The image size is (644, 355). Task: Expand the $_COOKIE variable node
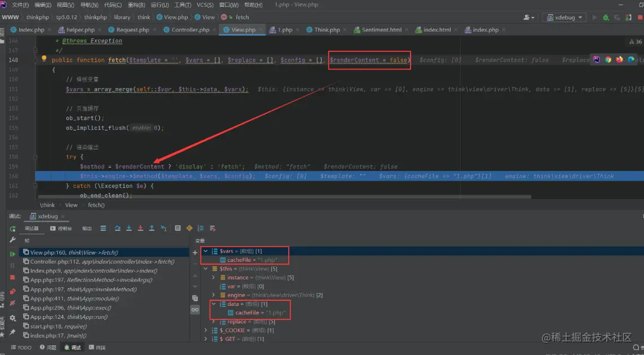pyautogui.click(x=205, y=330)
